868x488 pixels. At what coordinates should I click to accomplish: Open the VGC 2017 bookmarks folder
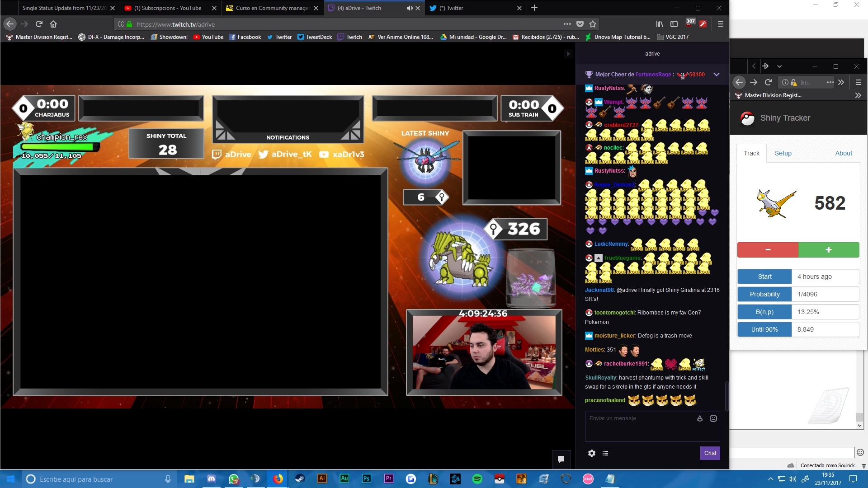coord(673,37)
